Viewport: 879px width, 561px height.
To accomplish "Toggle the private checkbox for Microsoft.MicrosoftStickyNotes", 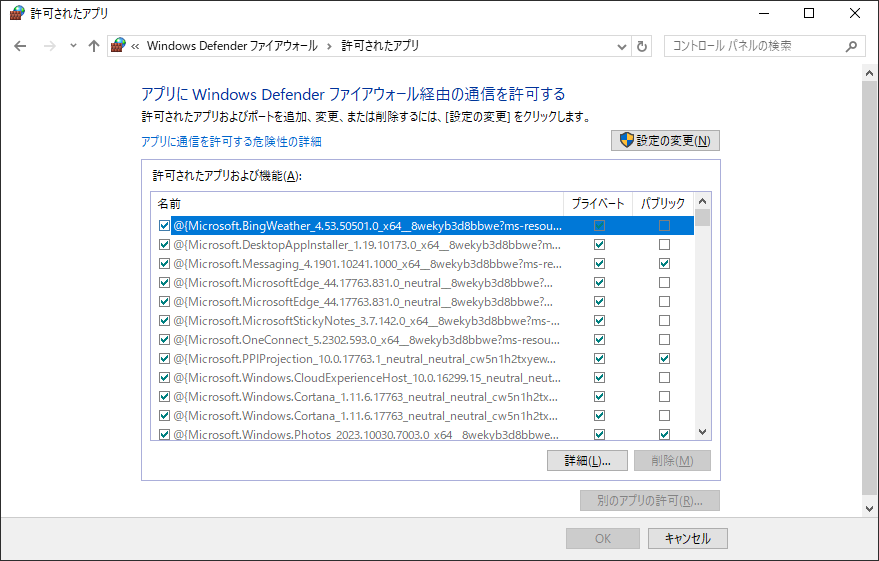I will [x=599, y=321].
